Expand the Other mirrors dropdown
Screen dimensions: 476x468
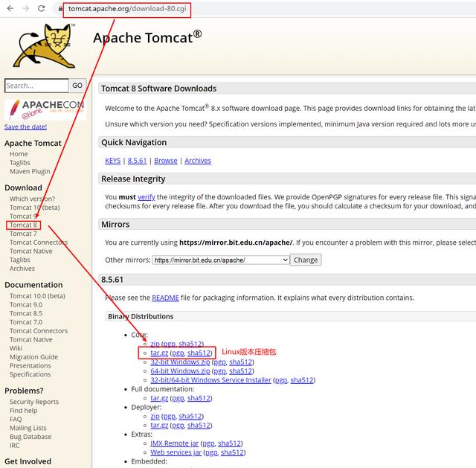pyautogui.click(x=220, y=260)
